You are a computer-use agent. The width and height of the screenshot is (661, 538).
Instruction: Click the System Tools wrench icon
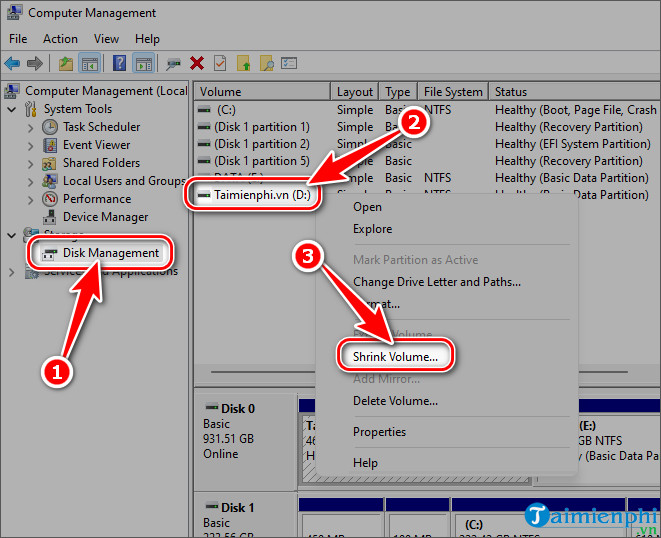pos(30,109)
